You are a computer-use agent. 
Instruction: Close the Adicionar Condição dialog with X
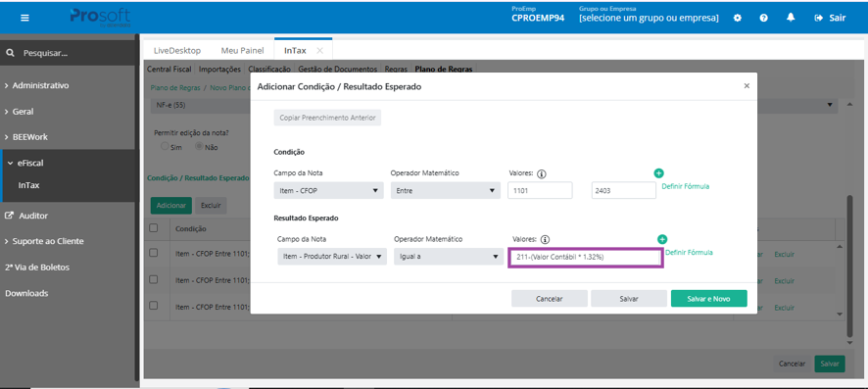(747, 86)
